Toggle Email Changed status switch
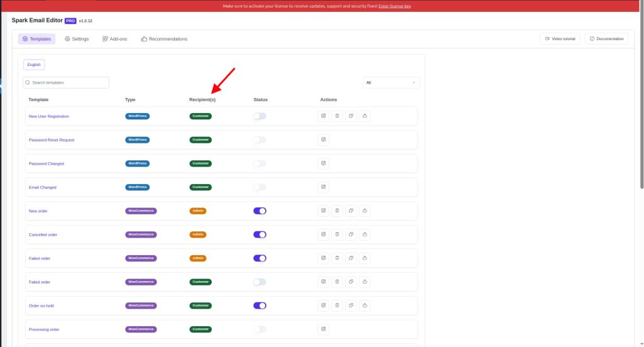Screen dimensions: 644x347 point(260,187)
